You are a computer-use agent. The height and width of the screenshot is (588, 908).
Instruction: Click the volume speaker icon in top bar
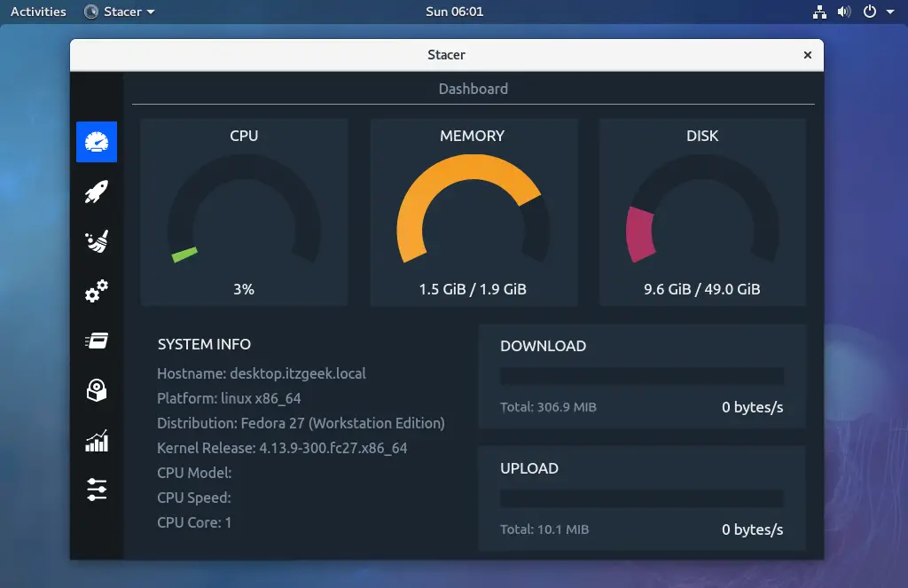(x=844, y=12)
